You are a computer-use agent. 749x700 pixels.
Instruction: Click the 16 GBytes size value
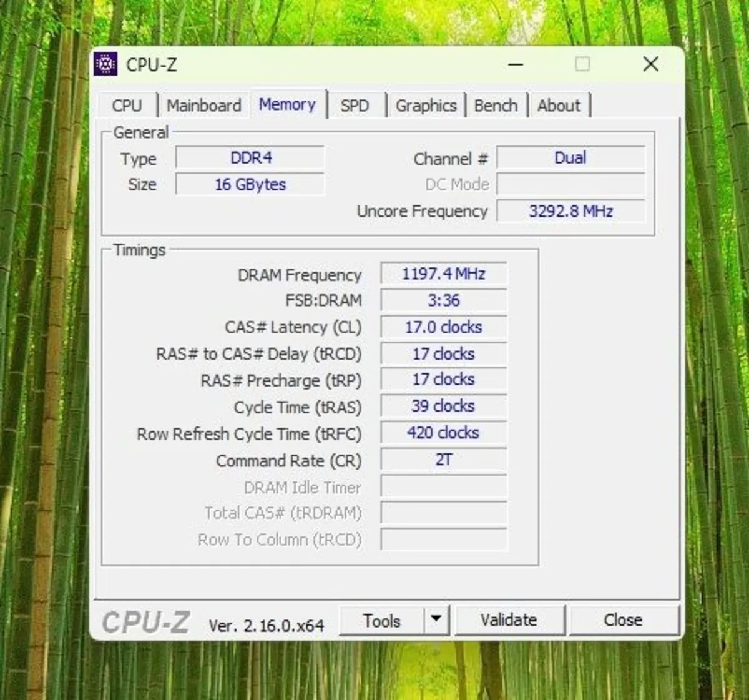pyautogui.click(x=250, y=185)
